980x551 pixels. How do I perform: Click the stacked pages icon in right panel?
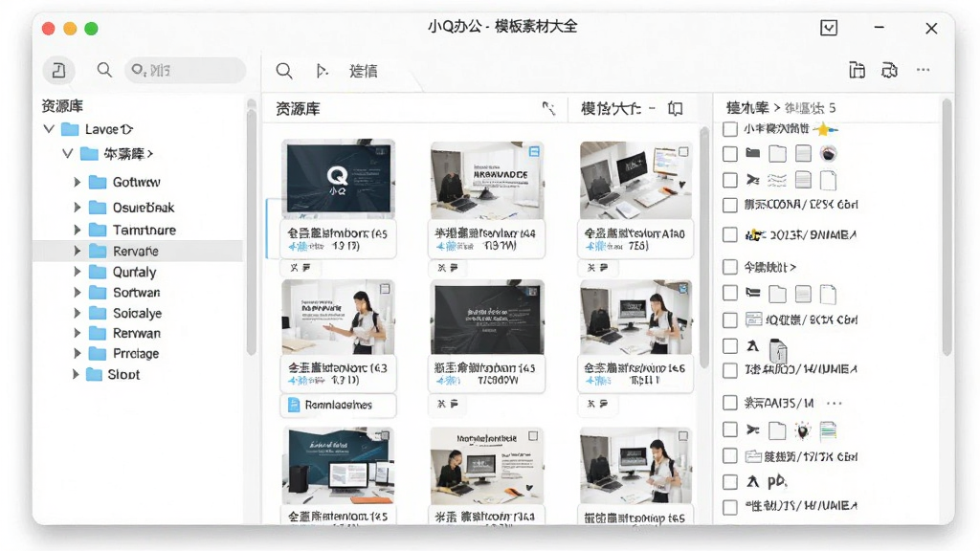777,350
